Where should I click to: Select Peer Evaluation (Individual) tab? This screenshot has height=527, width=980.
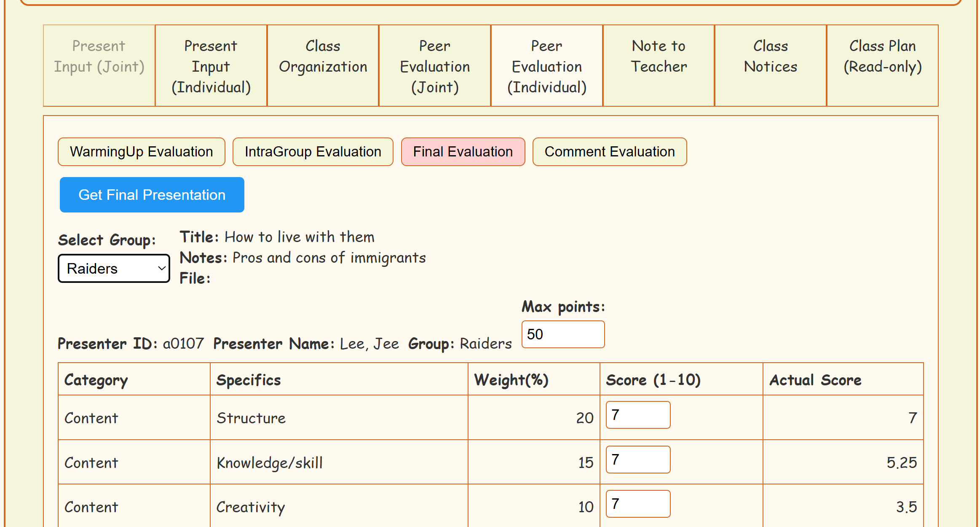click(x=547, y=66)
